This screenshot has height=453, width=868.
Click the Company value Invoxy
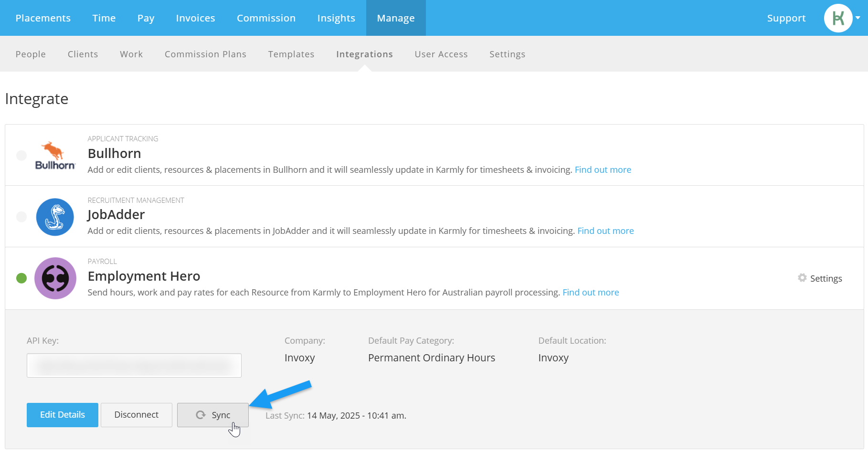click(x=300, y=358)
